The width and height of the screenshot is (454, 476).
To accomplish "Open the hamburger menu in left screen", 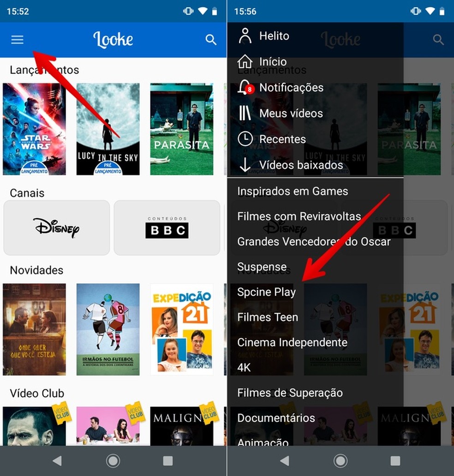I will pyautogui.click(x=18, y=40).
